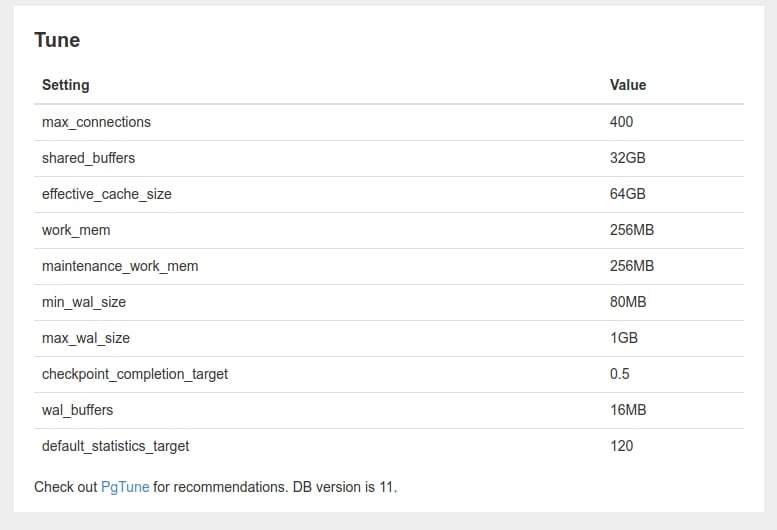This screenshot has width=777, height=530.
Task: Select the shared_buffers row label
Action: pyautogui.click(x=88, y=158)
